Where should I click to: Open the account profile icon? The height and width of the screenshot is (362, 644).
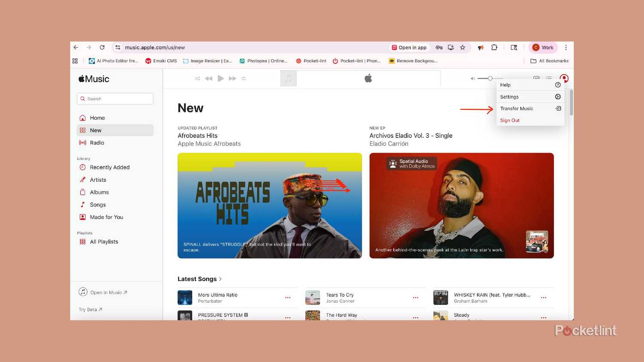564,78
